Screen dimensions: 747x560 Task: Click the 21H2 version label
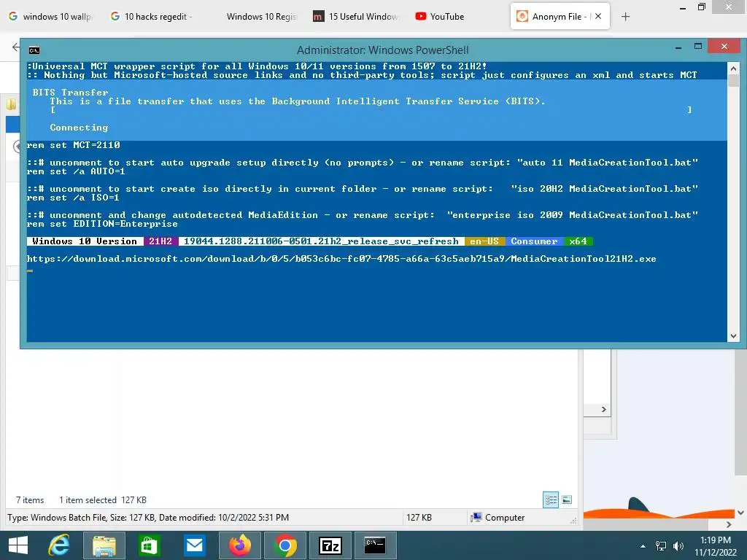coord(160,241)
